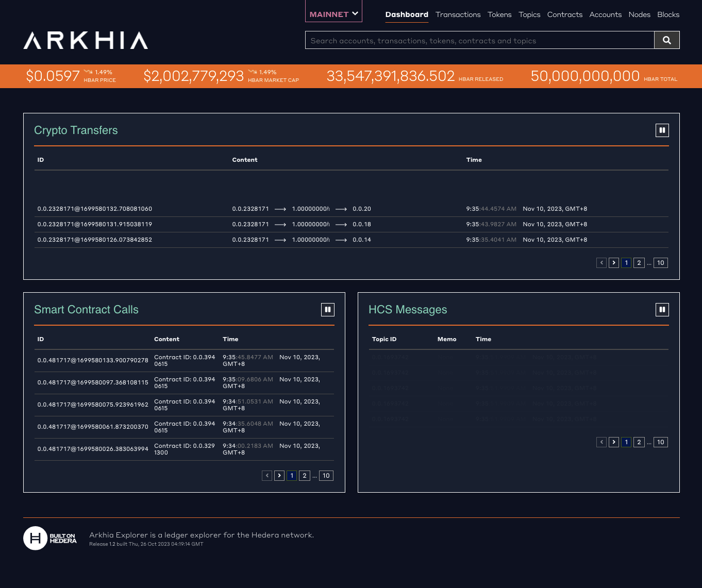Viewport: 702px width, 588px height.
Task: Navigate to the Nodes page
Action: (x=639, y=14)
